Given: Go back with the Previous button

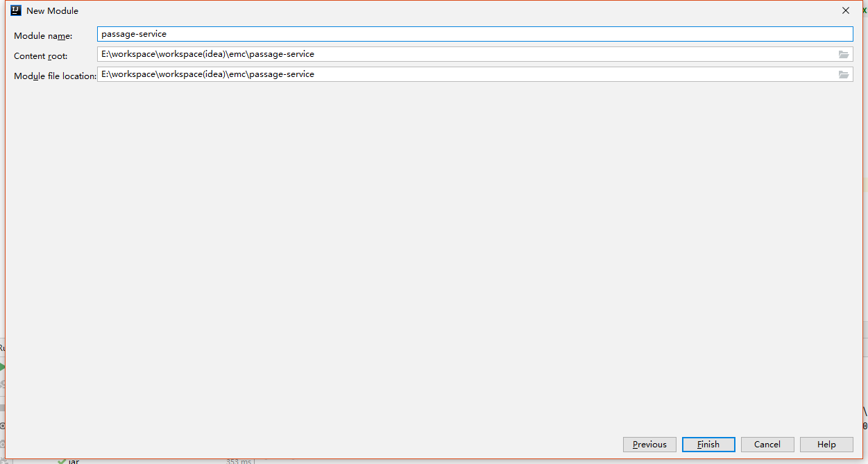Looking at the screenshot, I should (x=649, y=445).
